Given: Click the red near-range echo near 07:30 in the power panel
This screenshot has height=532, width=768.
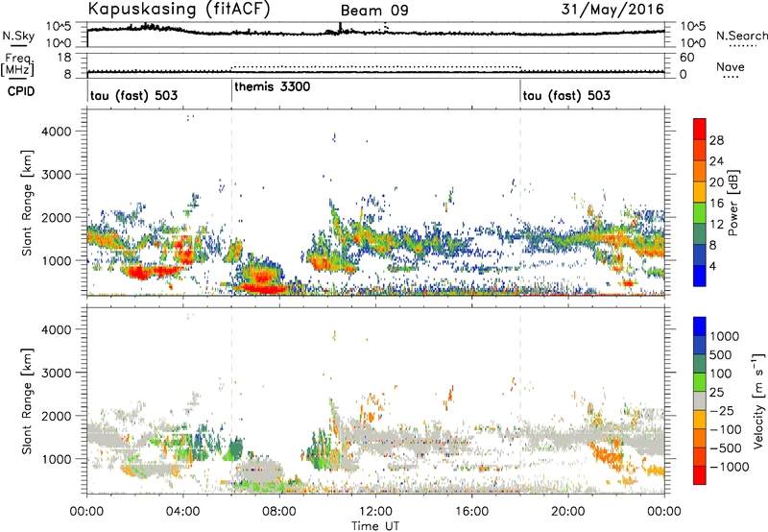Looking at the screenshot, I should coord(263,288).
